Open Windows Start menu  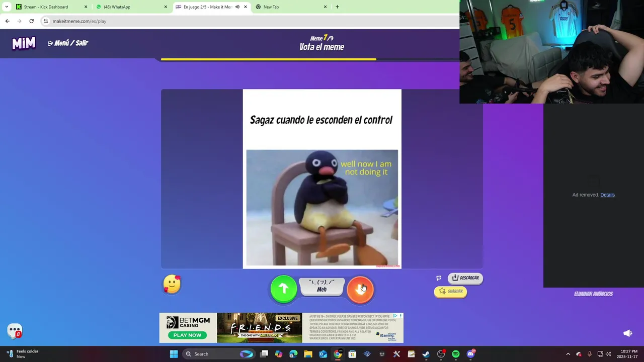(x=174, y=354)
